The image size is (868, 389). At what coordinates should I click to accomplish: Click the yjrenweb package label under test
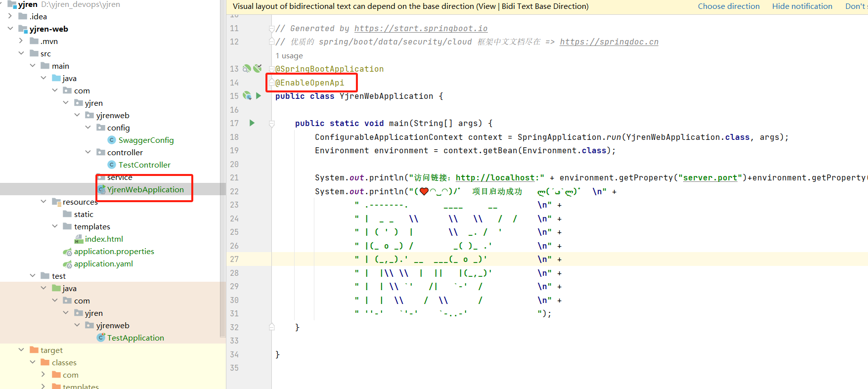tap(113, 325)
